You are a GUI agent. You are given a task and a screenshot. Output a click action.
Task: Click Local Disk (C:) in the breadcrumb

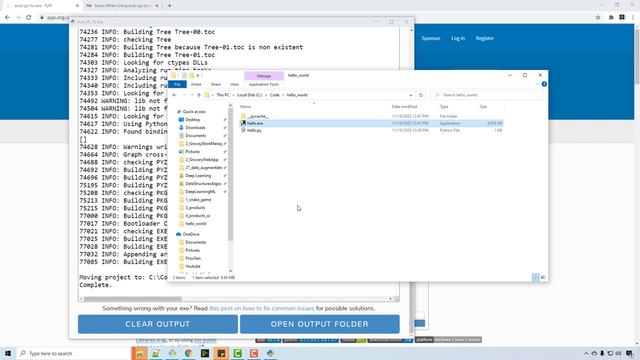tap(249, 95)
